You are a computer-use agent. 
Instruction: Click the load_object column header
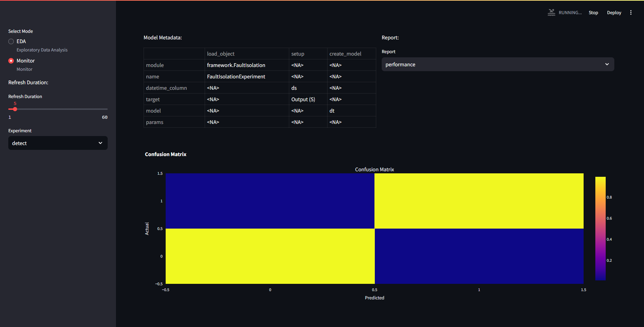click(x=247, y=54)
